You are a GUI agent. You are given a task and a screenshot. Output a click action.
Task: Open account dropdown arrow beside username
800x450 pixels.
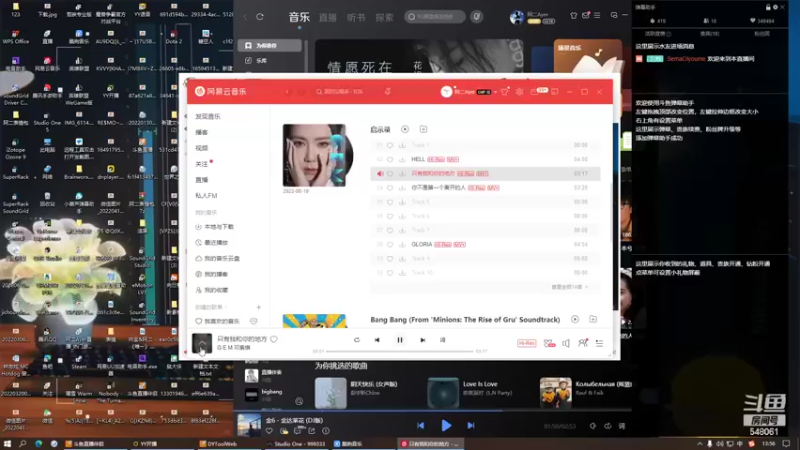[x=495, y=92]
